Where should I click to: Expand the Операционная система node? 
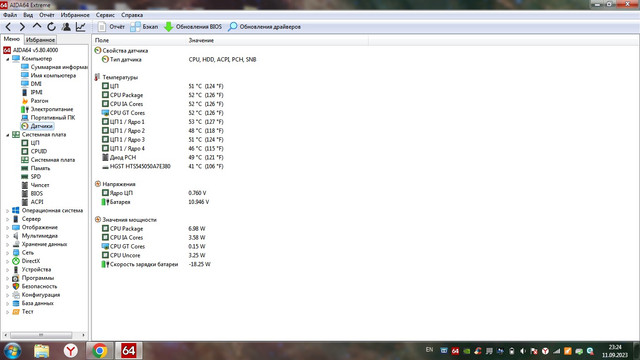coord(7,211)
